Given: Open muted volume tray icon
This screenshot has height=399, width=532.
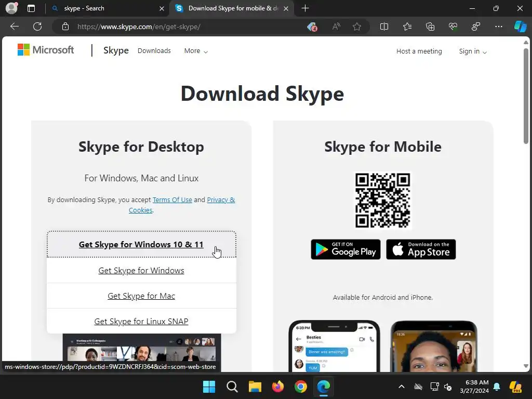Looking at the screenshot, I should 447,387.
